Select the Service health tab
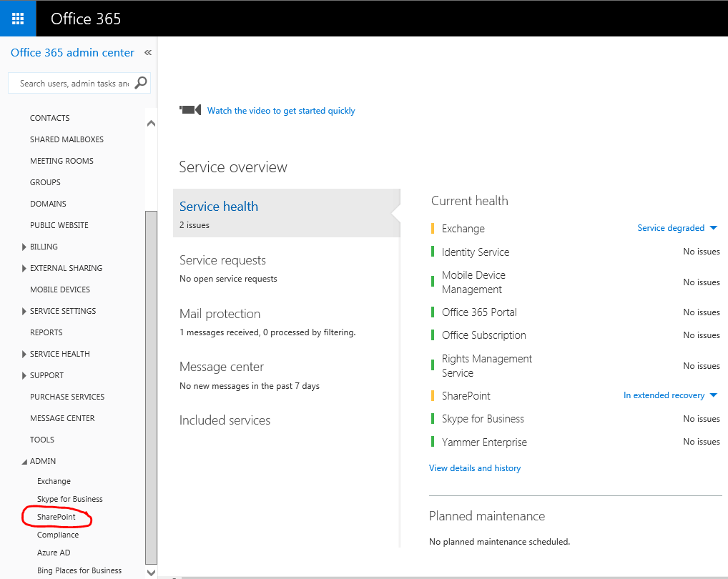728x579 pixels. coord(287,213)
